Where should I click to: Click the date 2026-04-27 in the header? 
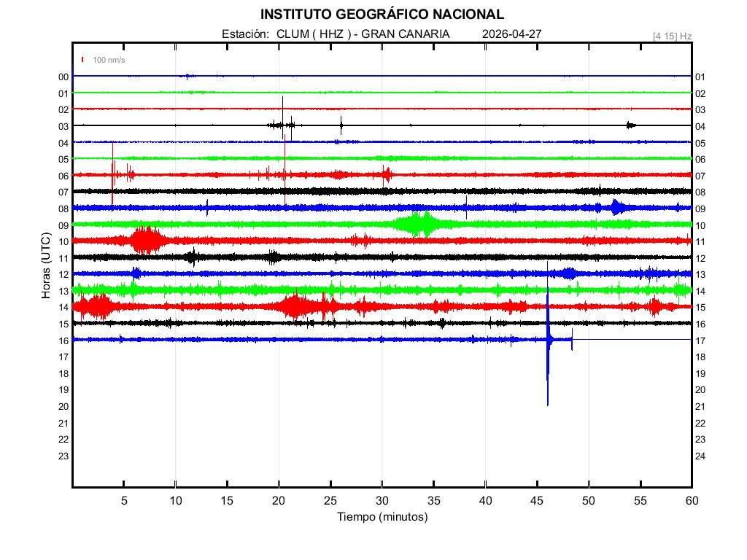[511, 34]
